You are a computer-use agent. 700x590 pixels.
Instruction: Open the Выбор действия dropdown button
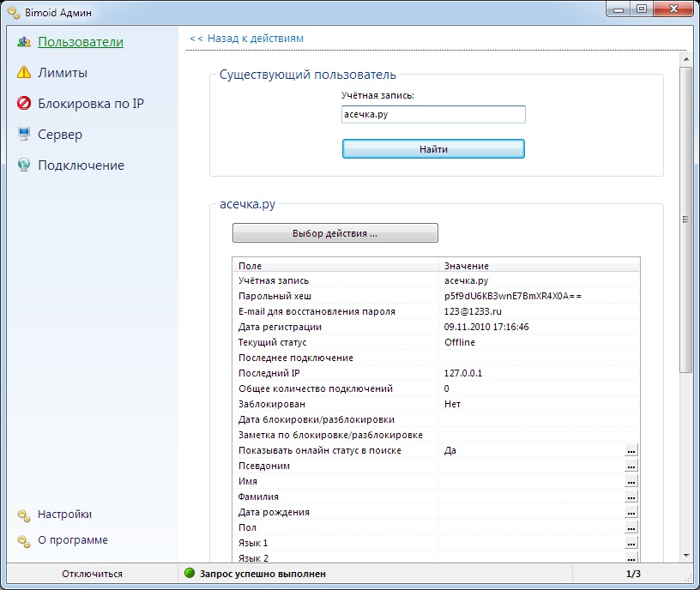tap(335, 233)
